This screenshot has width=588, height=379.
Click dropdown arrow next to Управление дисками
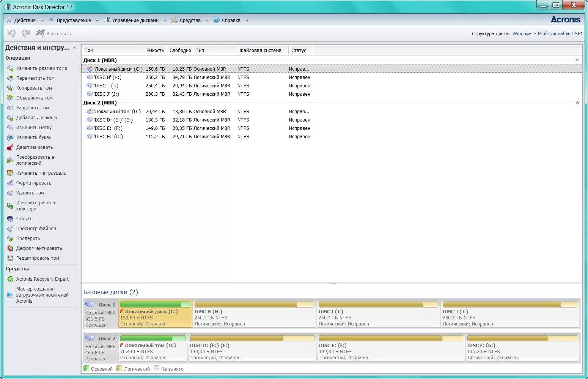coord(165,21)
